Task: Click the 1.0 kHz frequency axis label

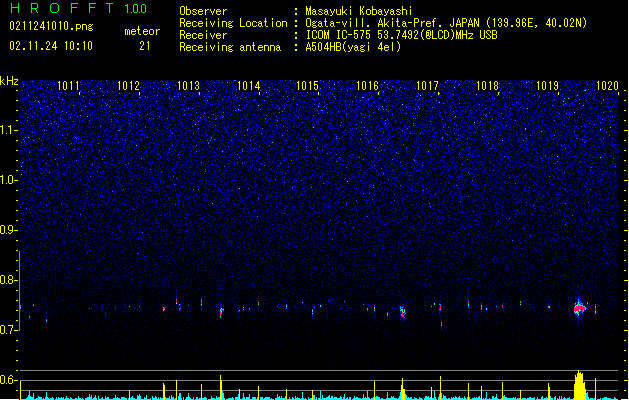Action: point(9,180)
